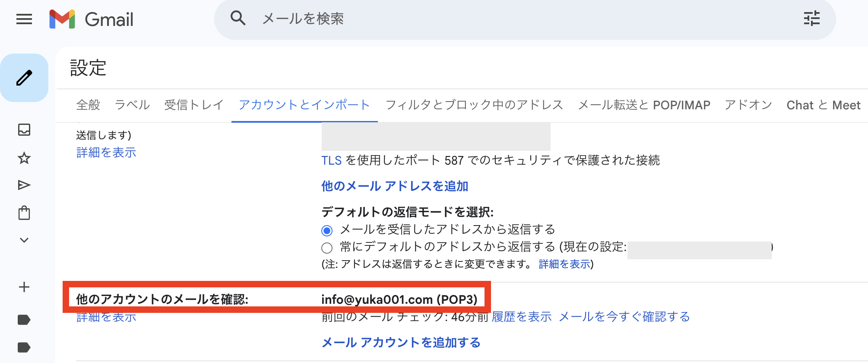Click the clipboard-shaped sidebar icon

24,213
